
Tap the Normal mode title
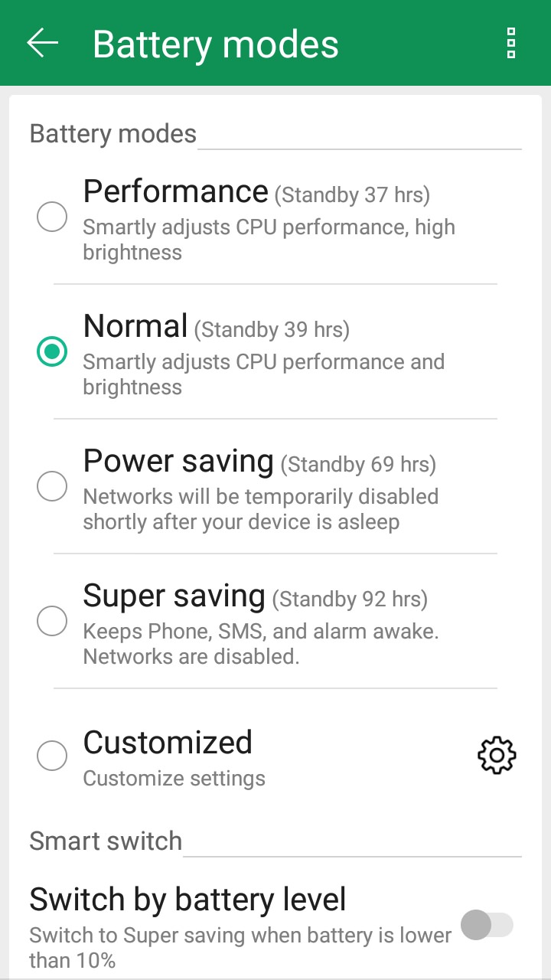point(135,326)
